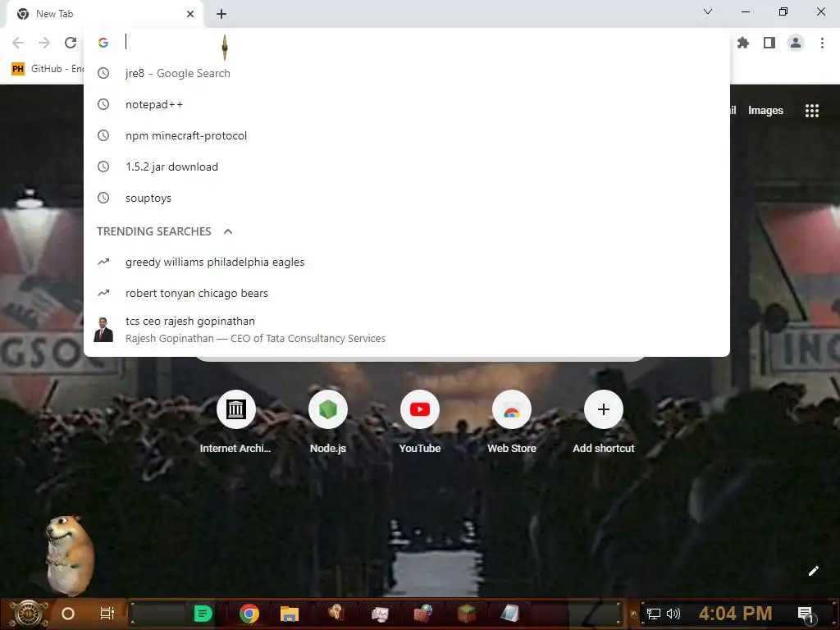Open Task View on taskbar

pos(107,614)
